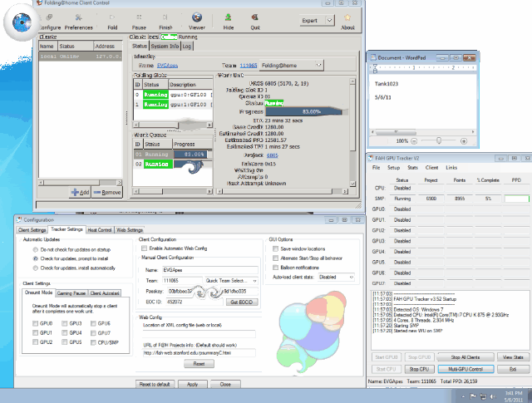Image resolution: width=532 pixels, height=403 pixels.
Task: Expand the Folding@home team dropdown
Action: point(319,64)
